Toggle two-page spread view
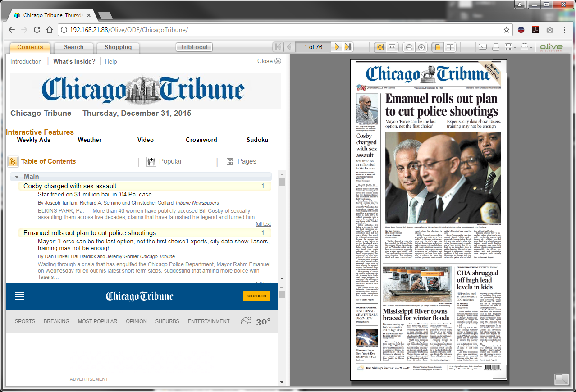The width and height of the screenshot is (576, 392). coord(450,47)
